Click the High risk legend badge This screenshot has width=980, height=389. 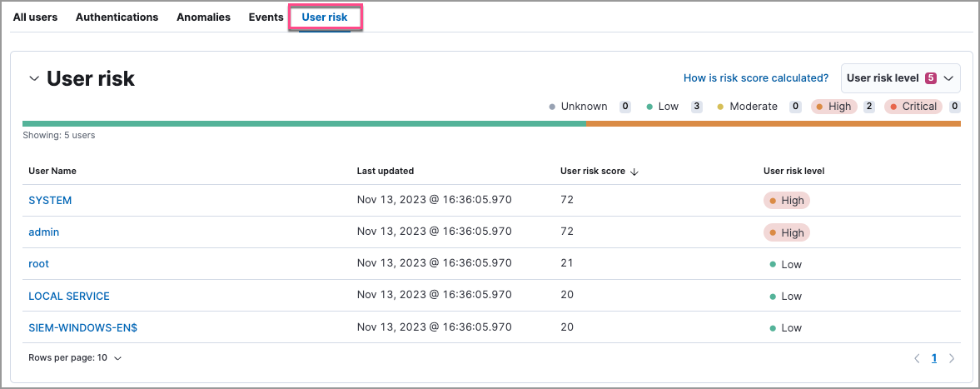click(833, 107)
